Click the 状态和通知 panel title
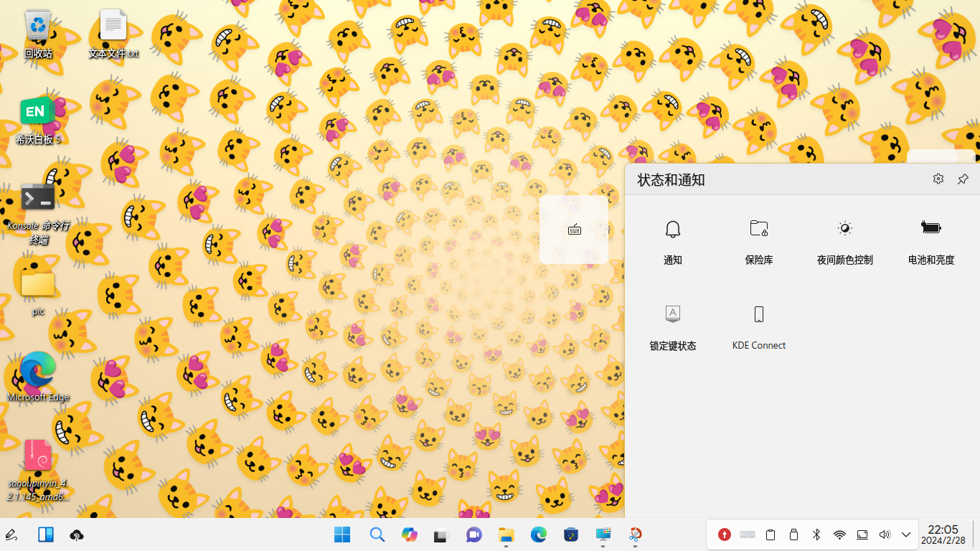The image size is (980, 551). 671,179
